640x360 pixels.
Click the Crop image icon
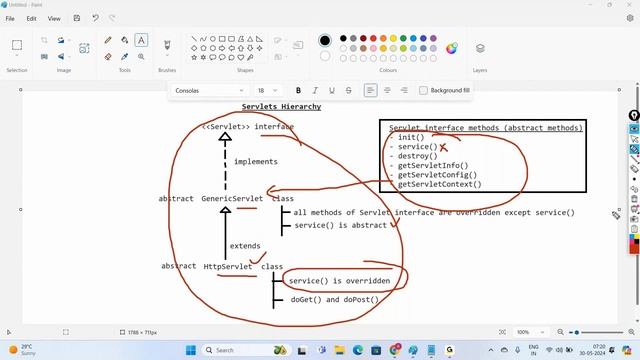click(x=44, y=40)
